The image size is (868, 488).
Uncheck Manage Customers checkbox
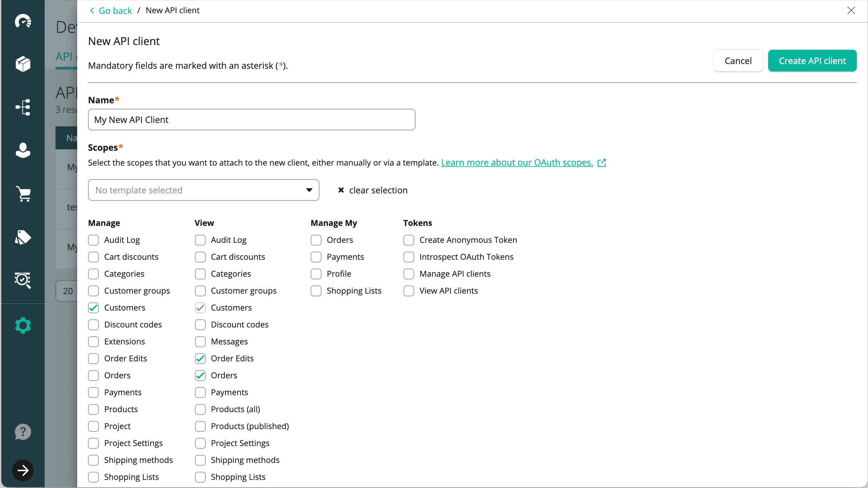[93, 308]
